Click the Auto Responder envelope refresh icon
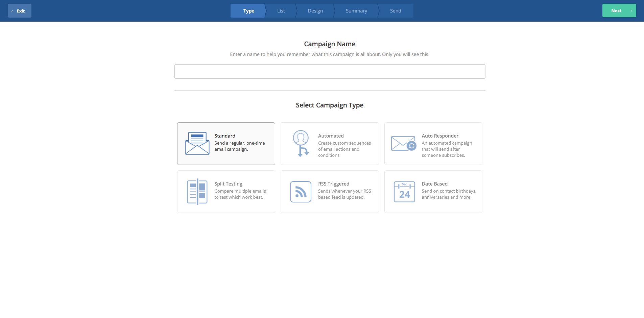Image resolution: width=644 pixels, height=318 pixels. pos(404,144)
